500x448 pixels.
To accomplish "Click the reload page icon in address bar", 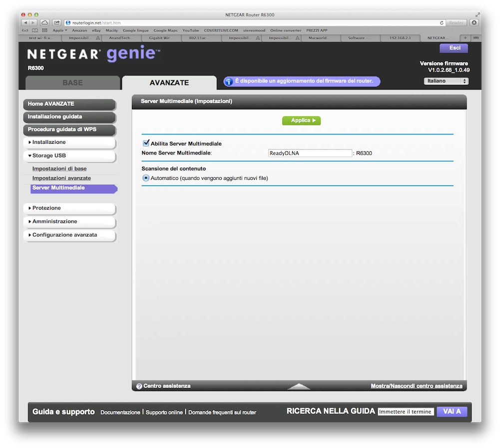I will pyautogui.click(x=442, y=22).
